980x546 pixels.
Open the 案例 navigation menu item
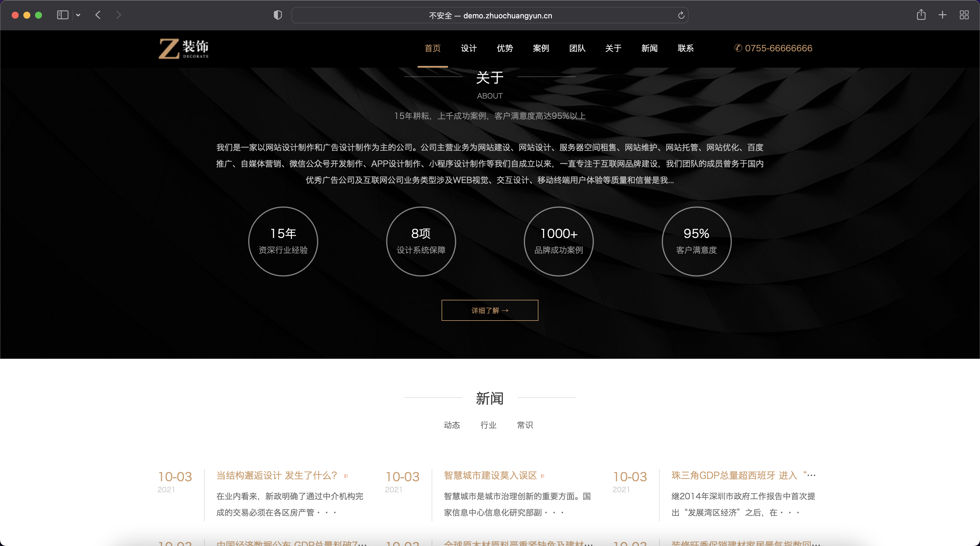pos(540,48)
